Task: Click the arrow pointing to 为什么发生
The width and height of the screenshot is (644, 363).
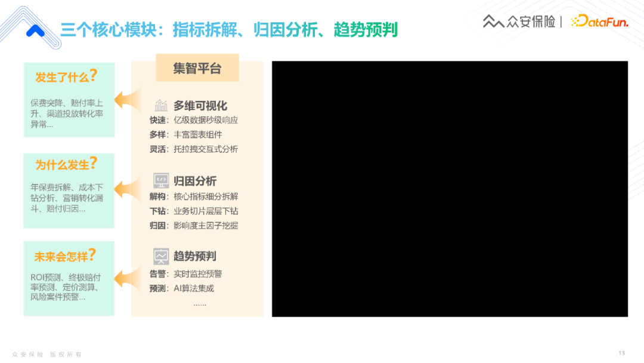Action: pyautogui.click(x=128, y=189)
